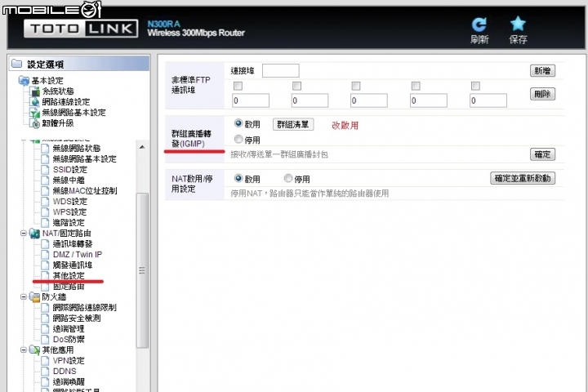The image size is (588, 392).
Task: Click the IGMP 確定 button
Action: pyautogui.click(x=542, y=154)
